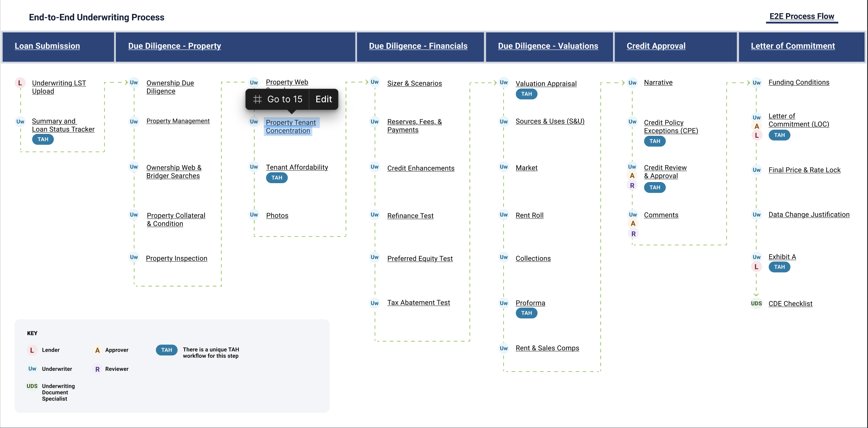
Task: Click the TAH badge below Tenant Affordability
Action: (x=277, y=178)
